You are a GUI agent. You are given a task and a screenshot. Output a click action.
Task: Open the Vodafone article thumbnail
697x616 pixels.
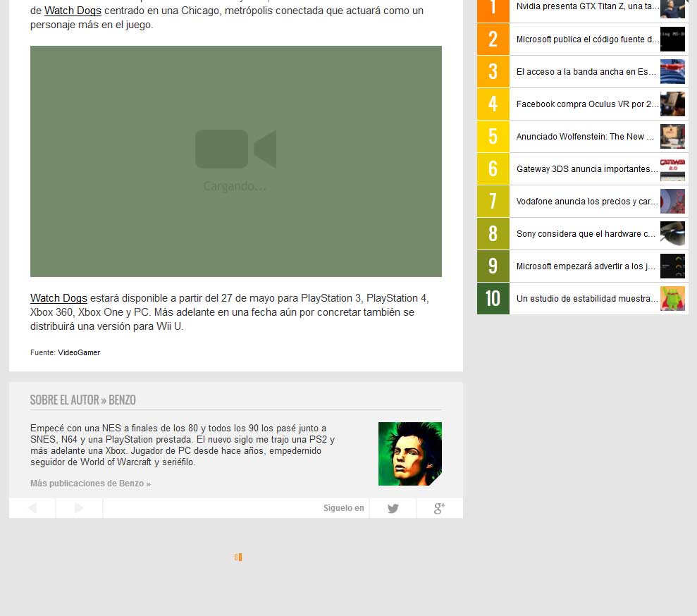(672, 202)
